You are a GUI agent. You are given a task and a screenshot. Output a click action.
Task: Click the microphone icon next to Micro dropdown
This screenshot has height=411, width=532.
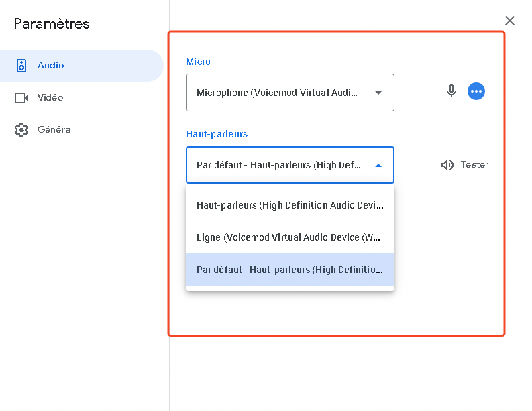point(451,92)
